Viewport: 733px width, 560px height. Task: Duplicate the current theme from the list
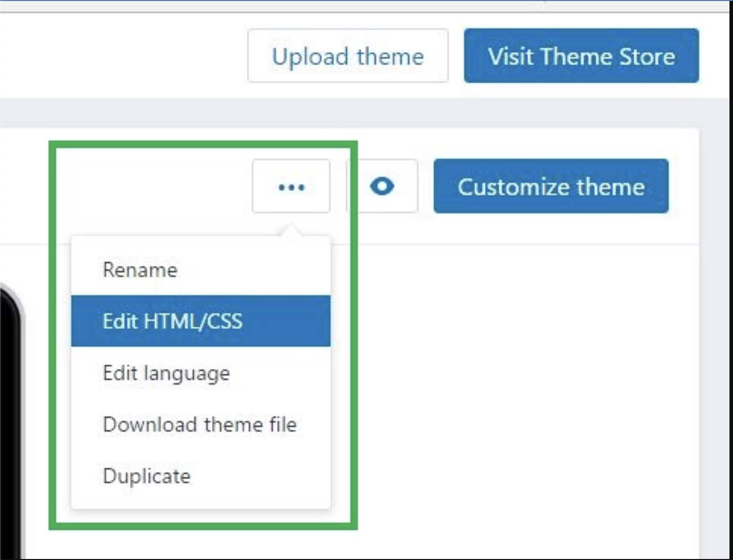(147, 476)
